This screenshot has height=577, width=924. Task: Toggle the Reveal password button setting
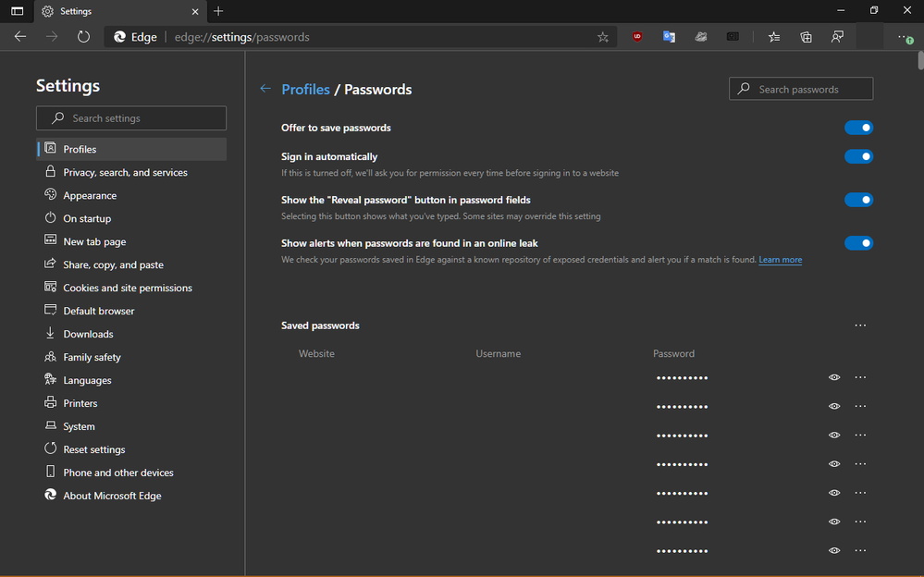[x=858, y=200]
